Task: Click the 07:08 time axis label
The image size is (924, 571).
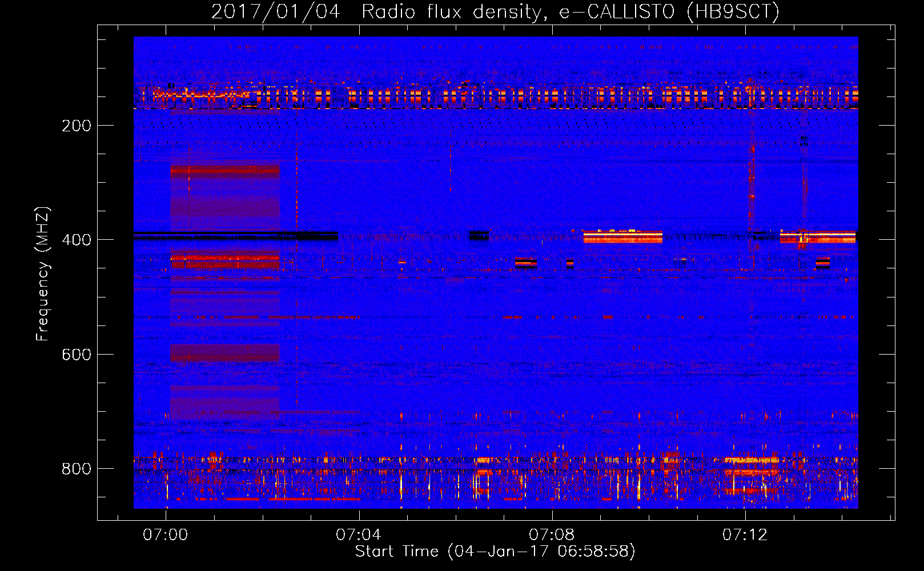Action: point(552,535)
